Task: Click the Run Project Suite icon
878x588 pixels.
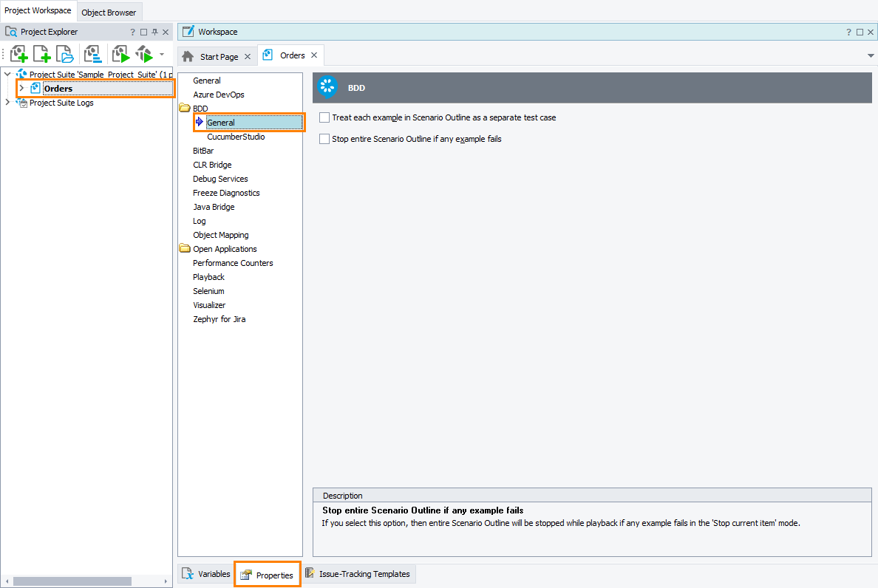Action: coord(143,53)
